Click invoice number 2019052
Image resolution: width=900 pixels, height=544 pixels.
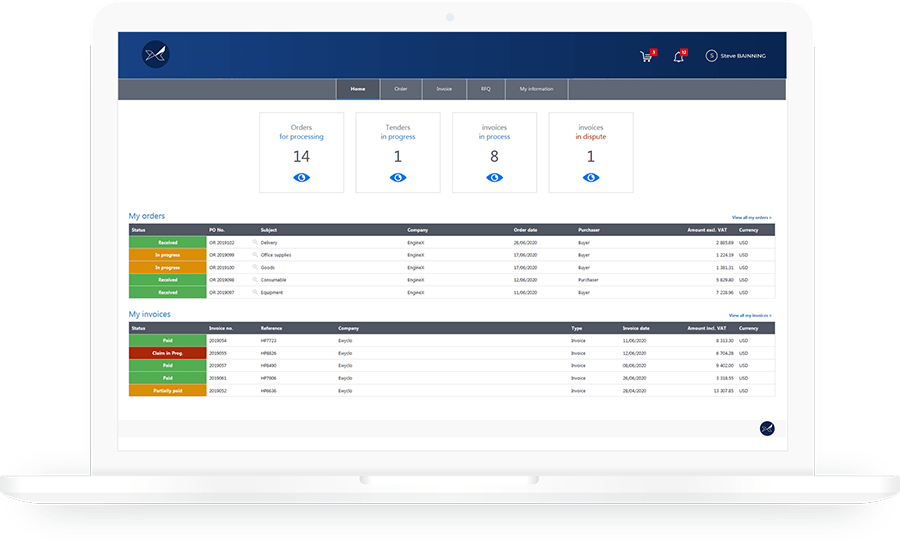[218, 391]
